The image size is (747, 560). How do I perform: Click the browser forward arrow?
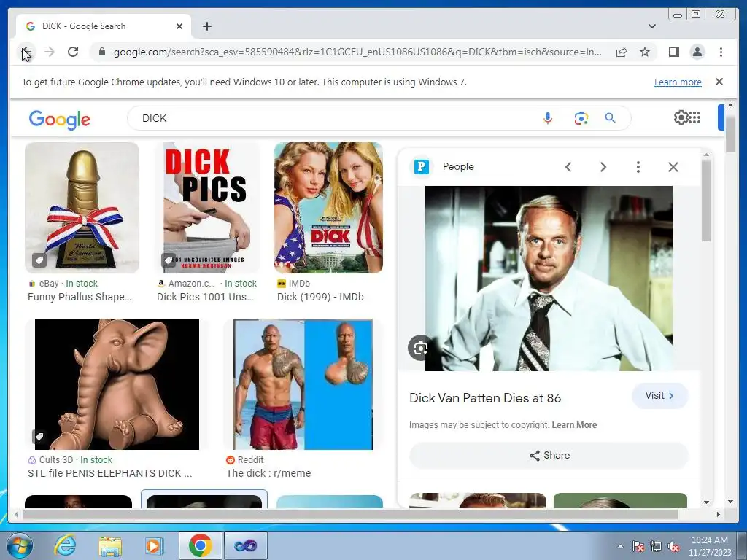click(x=50, y=52)
